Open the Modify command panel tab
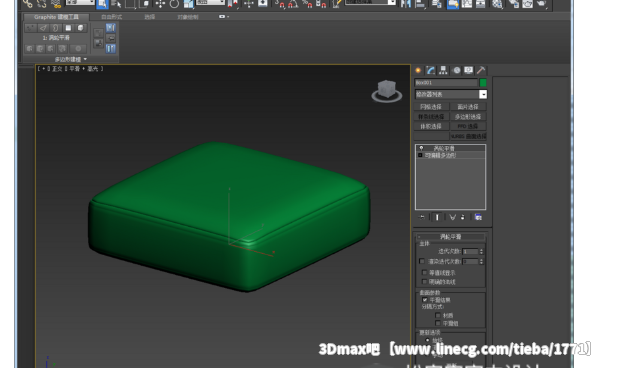 pyautogui.click(x=431, y=70)
